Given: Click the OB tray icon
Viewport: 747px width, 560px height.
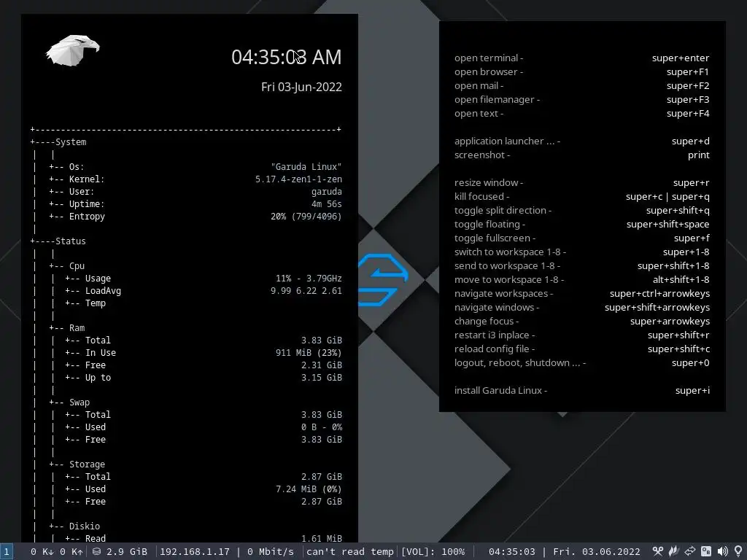Looking at the screenshot, I should (706, 551).
